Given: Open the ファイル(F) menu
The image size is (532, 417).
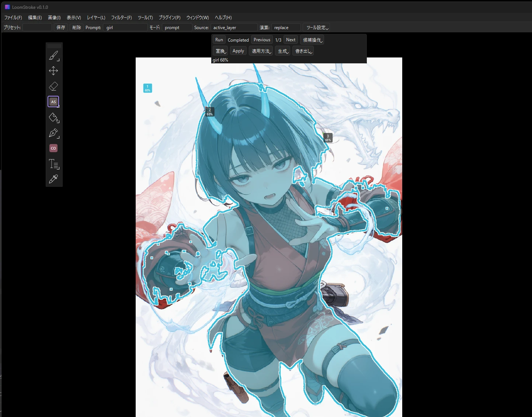Looking at the screenshot, I should click(13, 17).
